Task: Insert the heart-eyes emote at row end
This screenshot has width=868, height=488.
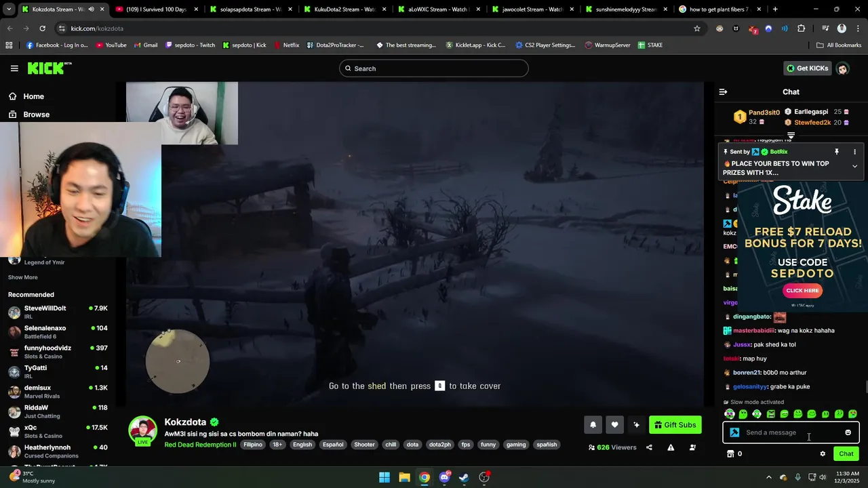Action: coord(852,414)
